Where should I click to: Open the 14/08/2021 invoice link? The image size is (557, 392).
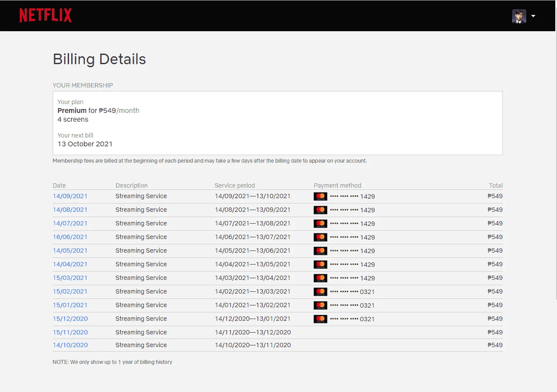(x=70, y=210)
